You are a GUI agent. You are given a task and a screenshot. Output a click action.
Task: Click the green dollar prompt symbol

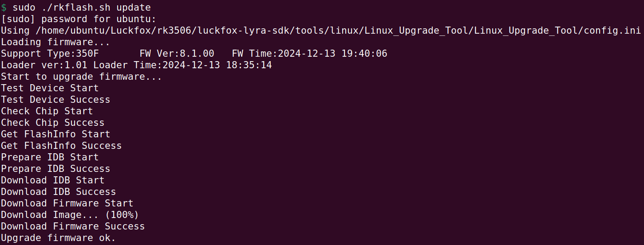coord(4,8)
